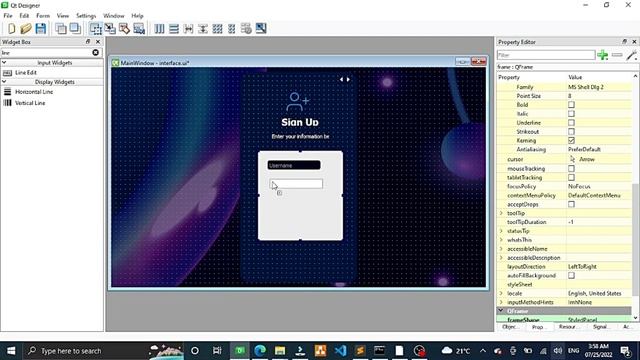Apply Lay Out Vertically in Splitter

coord(203,29)
